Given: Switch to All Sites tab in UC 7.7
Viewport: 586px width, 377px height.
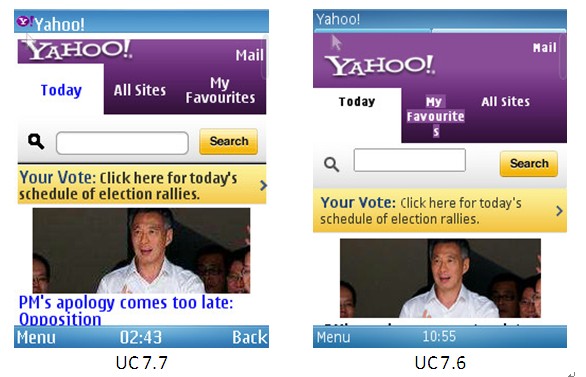Looking at the screenshot, I should (140, 90).
